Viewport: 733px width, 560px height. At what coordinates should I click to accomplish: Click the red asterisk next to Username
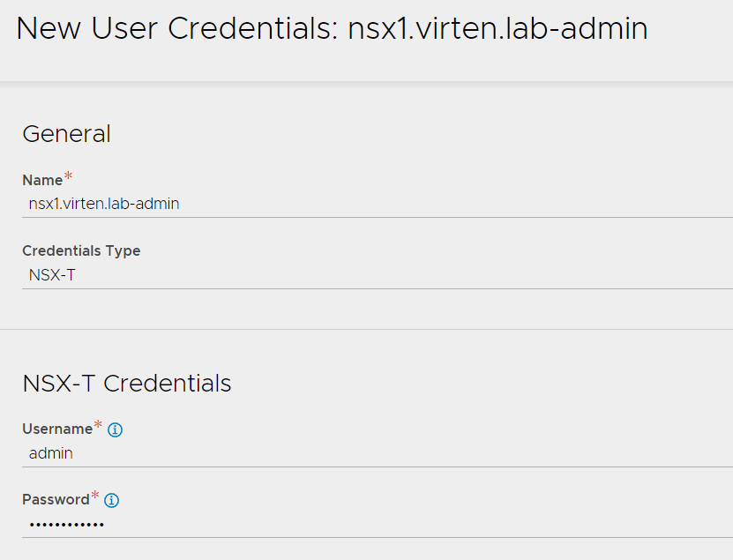click(98, 424)
